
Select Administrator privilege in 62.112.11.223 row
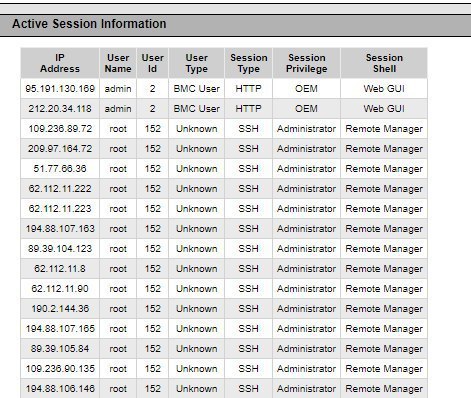pyautogui.click(x=306, y=209)
